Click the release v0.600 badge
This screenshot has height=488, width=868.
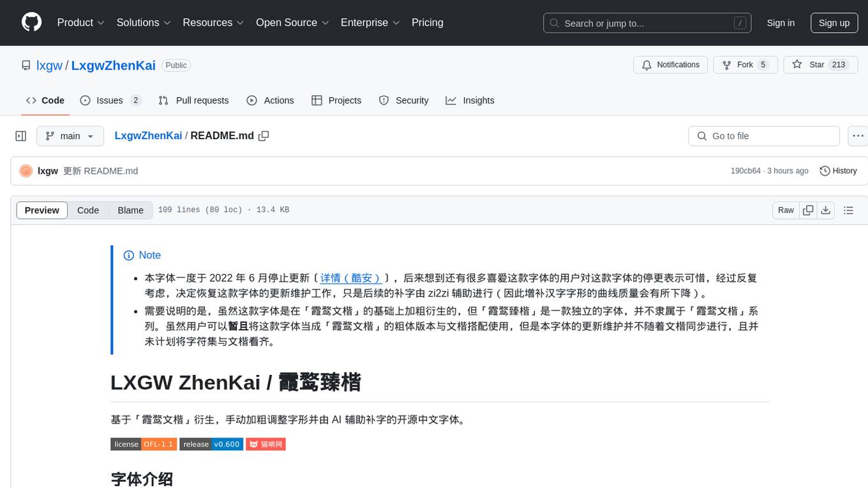(x=211, y=444)
